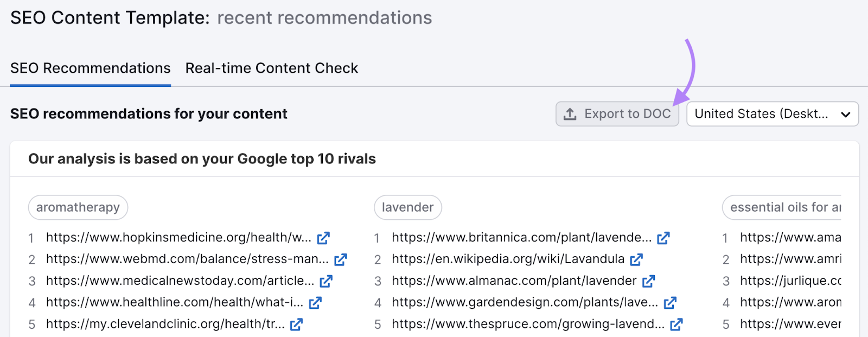Open the almanac.com lavender plant link
Image resolution: width=868 pixels, height=337 pixels.
(x=514, y=281)
